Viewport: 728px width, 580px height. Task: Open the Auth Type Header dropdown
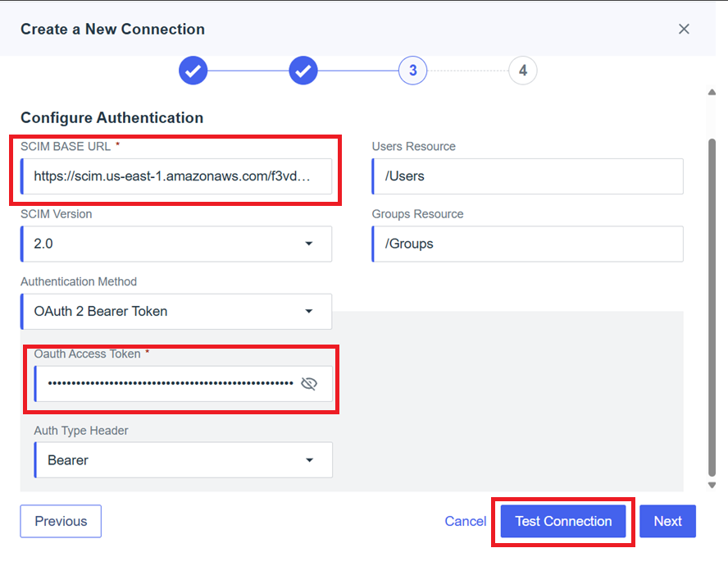[310, 459]
